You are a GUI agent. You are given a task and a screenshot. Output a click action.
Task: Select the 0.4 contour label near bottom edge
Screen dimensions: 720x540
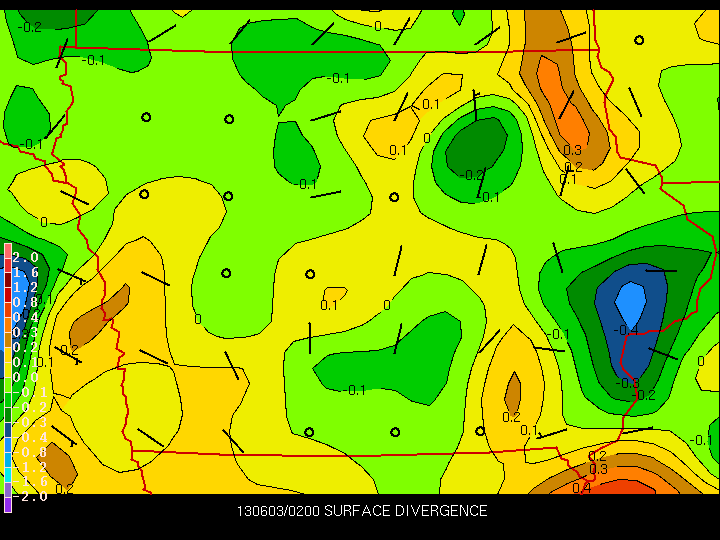(581, 488)
